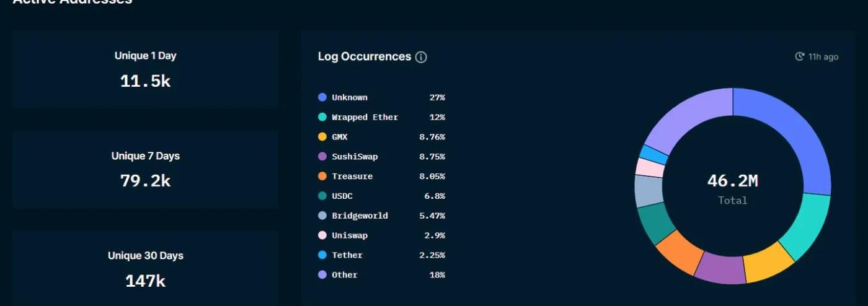This screenshot has height=306, width=868.
Task: Click the Bridgeworld legend label
Action: 360,216
